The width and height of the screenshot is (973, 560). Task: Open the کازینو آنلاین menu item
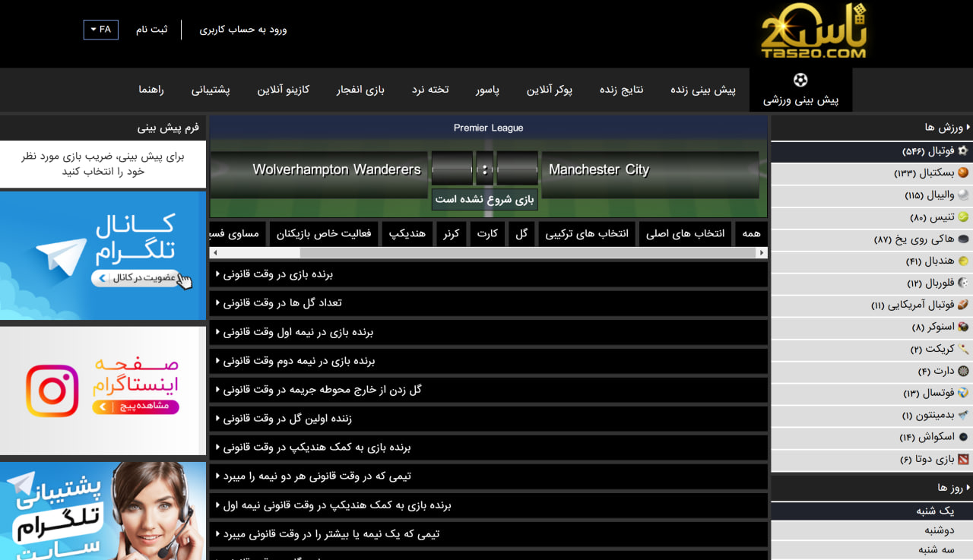[x=283, y=90]
